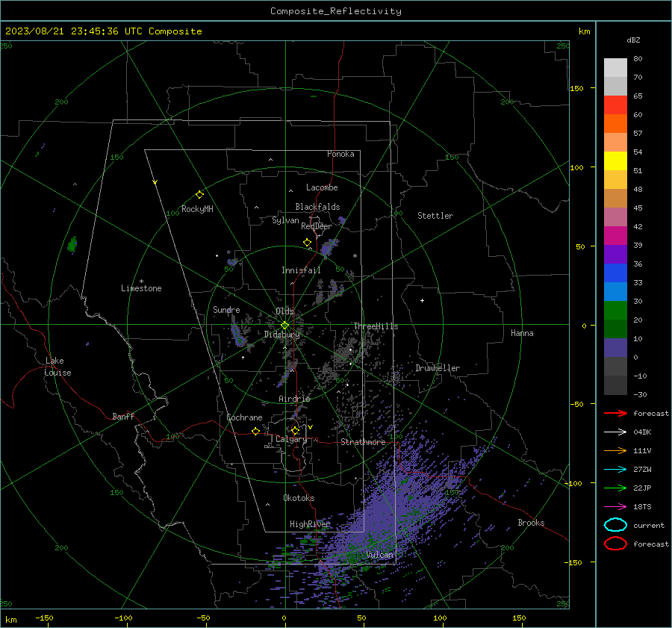The image size is (672, 628).
Task: Click the yellow diamond marker near RedDeer
Action: tap(307, 243)
